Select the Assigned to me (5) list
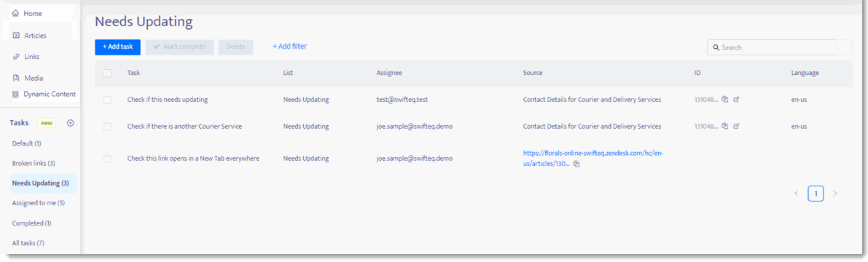Screen dimensions: 868x262 39,203
